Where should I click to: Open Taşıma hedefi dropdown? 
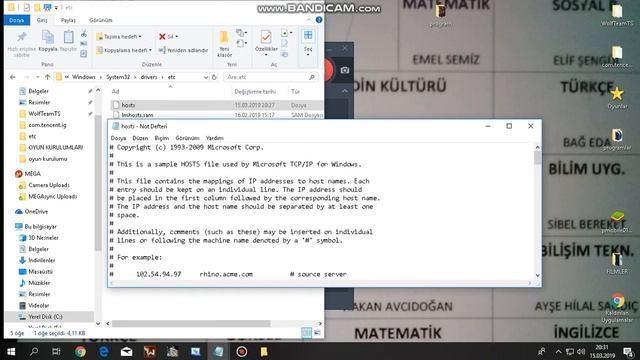[119, 37]
